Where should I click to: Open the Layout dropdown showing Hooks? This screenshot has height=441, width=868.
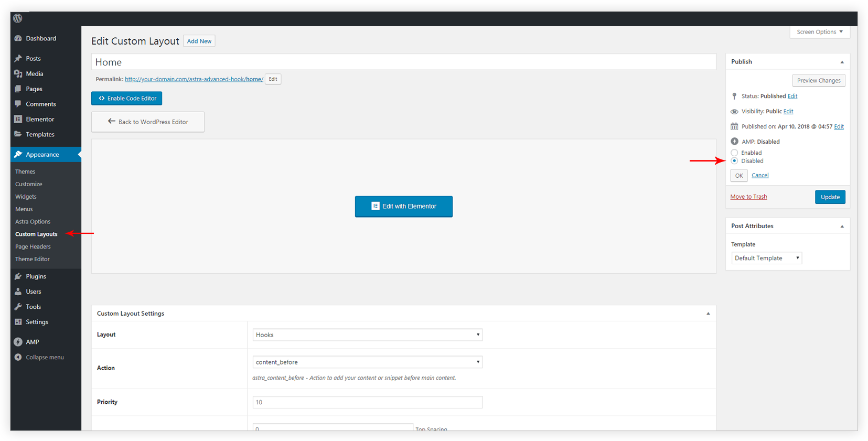367,335
